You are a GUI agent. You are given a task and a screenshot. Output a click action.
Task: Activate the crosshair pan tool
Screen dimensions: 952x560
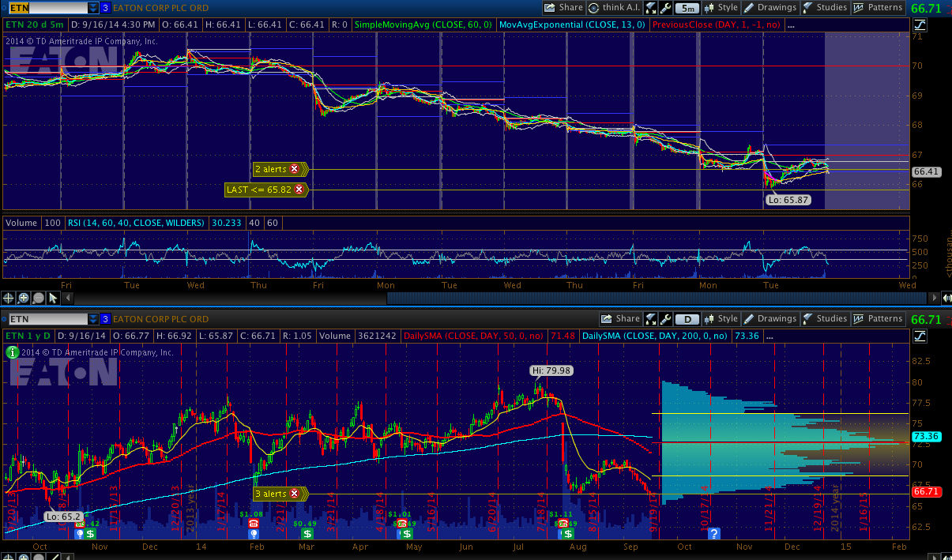click(x=9, y=298)
